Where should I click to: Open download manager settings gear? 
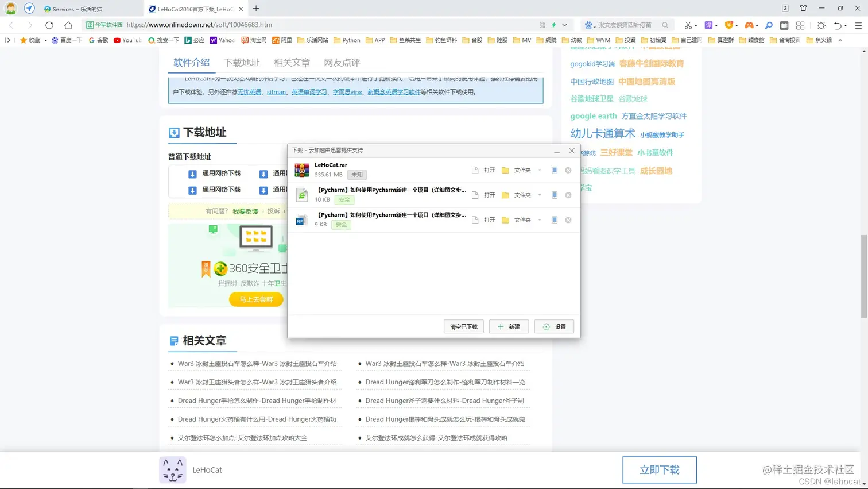553,326
